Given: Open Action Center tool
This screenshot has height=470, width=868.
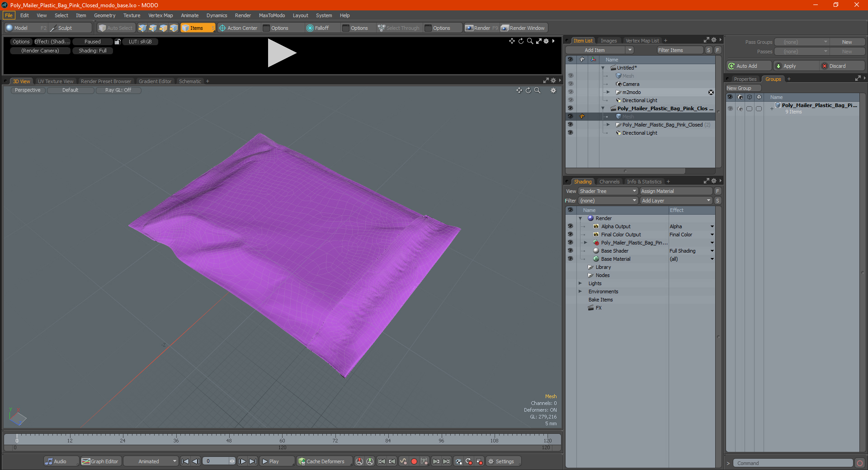Looking at the screenshot, I should [x=238, y=28].
